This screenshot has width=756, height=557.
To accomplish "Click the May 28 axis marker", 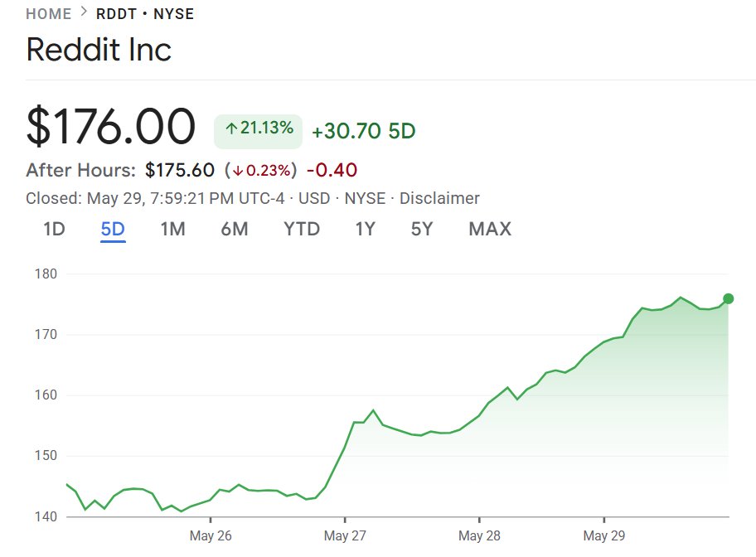I will pyautogui.click(x=479, y=535).
